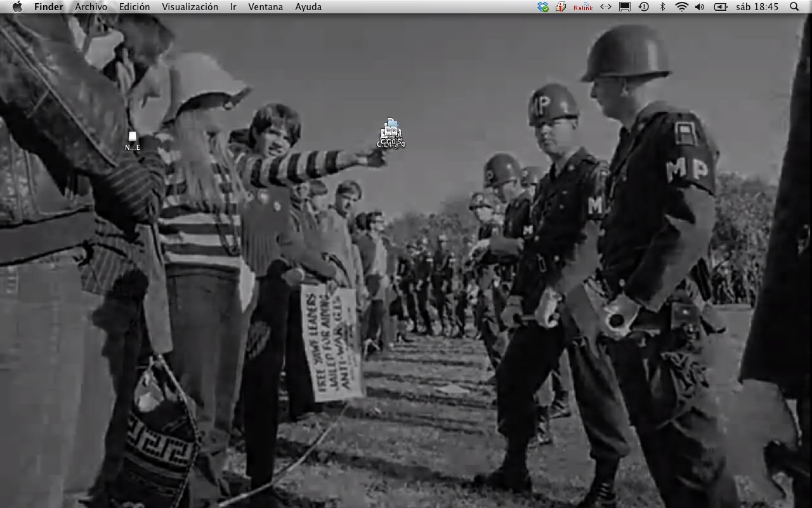The width and height of the screenshot is (812, 508).
Task: Open Spotlight search magnifying glass
Action: [x=794, y=7]
